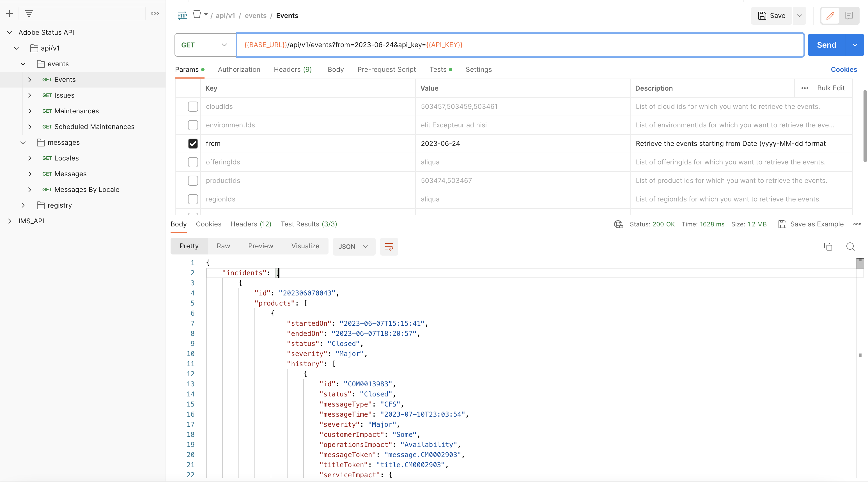Switch to the Authorization tab

(x=239, y=69)
